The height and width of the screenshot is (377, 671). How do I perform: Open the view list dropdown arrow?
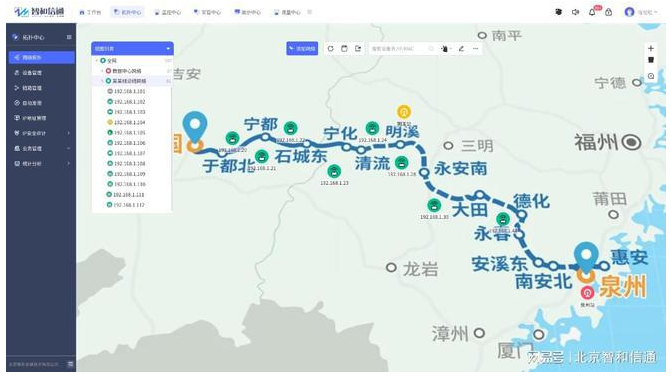point(168,49)
